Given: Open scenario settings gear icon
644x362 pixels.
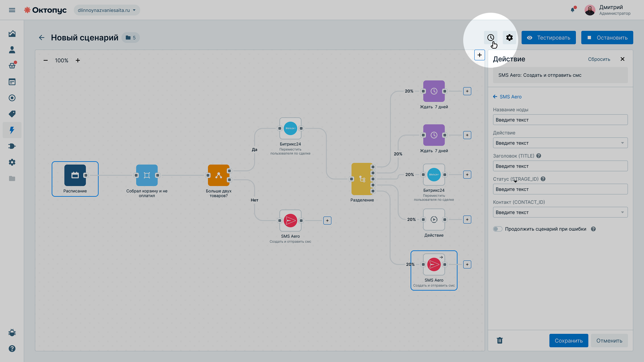Looking at the screenshot, I should click(x=509, y=38).
